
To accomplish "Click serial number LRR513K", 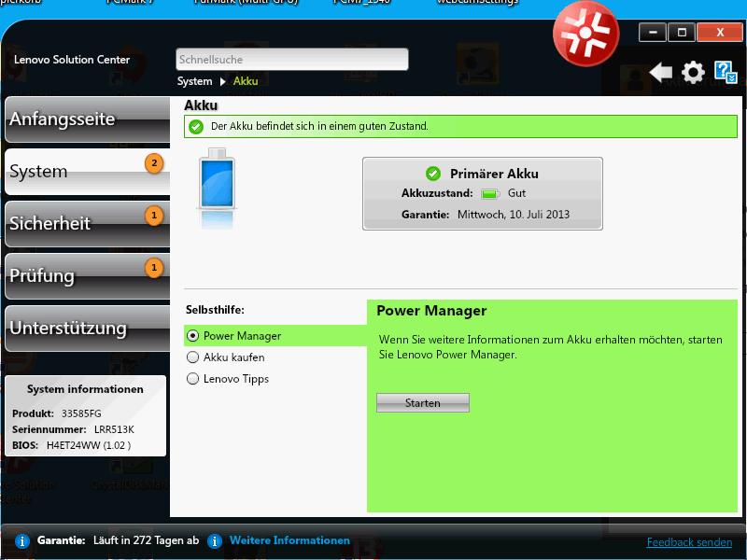I will pos(114,429).
